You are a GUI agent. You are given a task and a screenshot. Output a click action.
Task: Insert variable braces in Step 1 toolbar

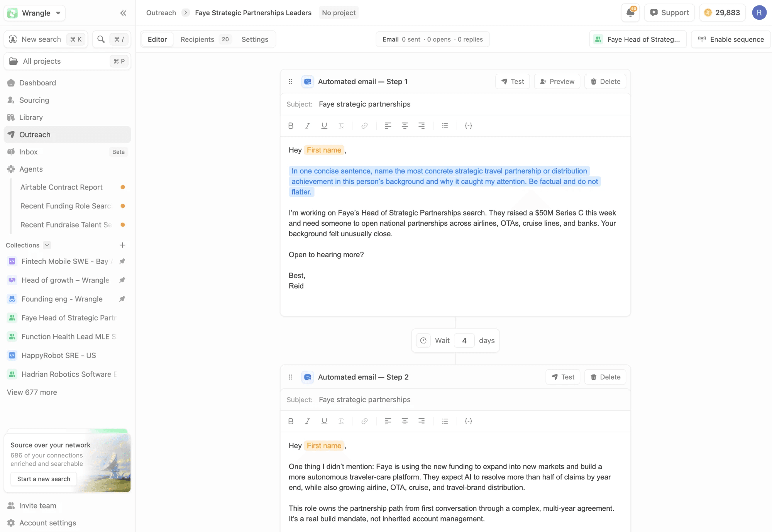pyautogui.click(x=468, y=125)
